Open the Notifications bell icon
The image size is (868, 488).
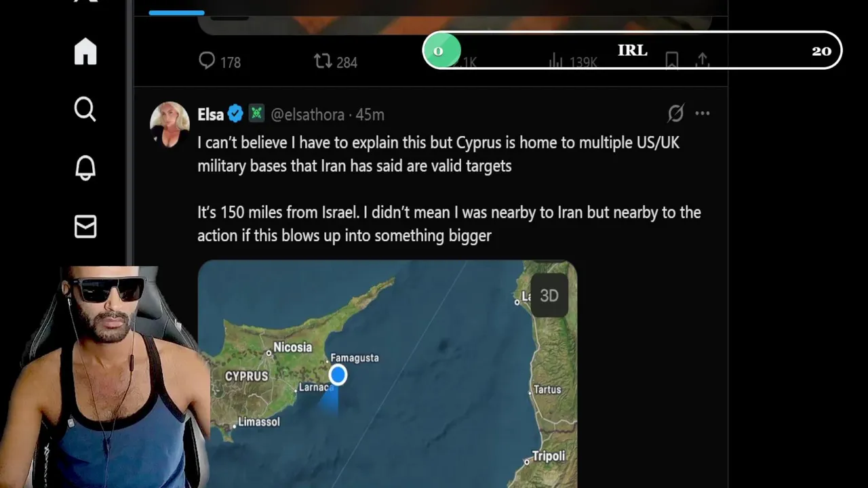85,167
